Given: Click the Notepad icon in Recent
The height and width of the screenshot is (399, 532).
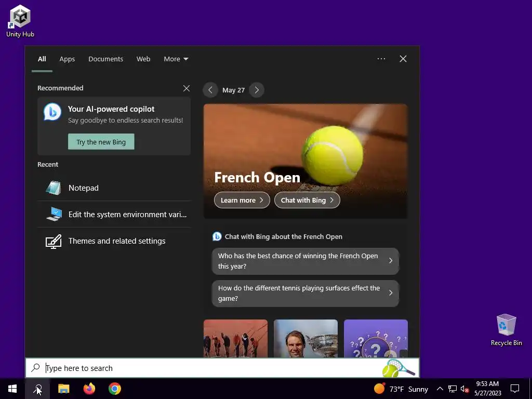Looking at the screenshot, I should (54, 188).
